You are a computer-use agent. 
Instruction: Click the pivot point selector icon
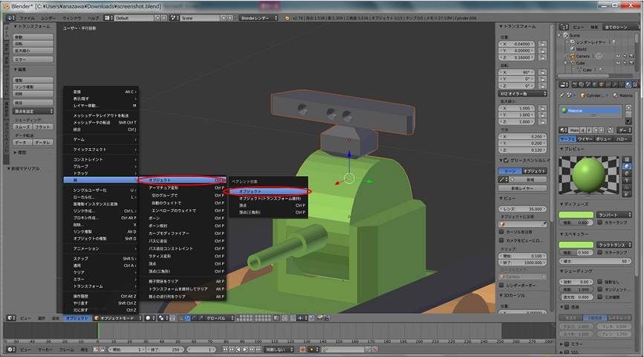(x=162, y=318)
